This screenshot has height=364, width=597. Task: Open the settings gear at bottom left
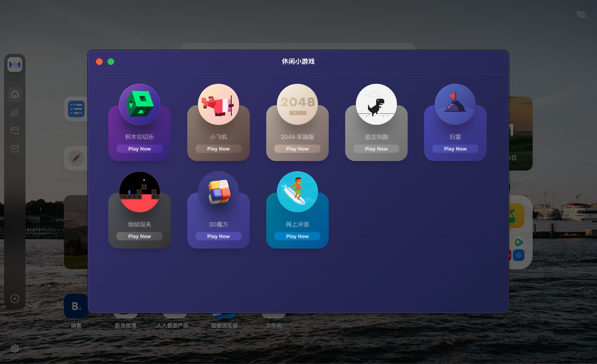[15, 348]
